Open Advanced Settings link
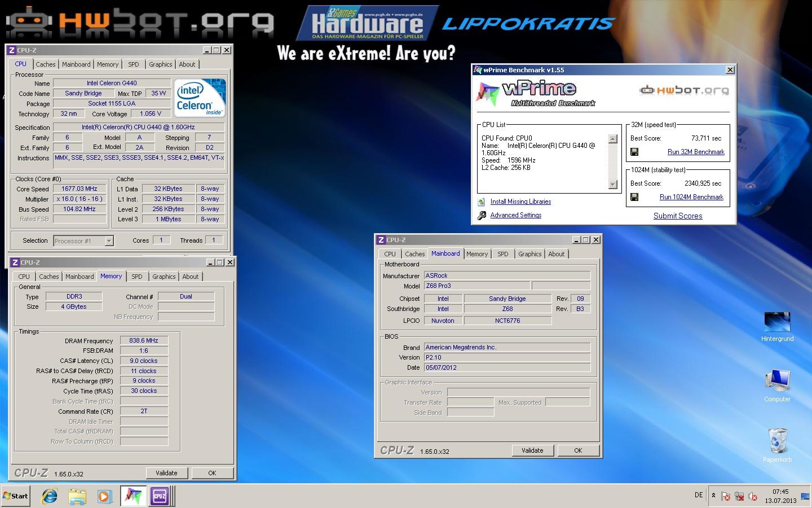Viewport: 812px width, 508px height. pos(516,215)
